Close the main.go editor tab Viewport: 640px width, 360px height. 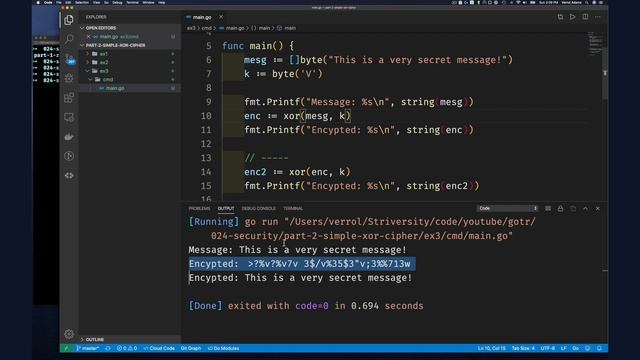tap(221, 17)
